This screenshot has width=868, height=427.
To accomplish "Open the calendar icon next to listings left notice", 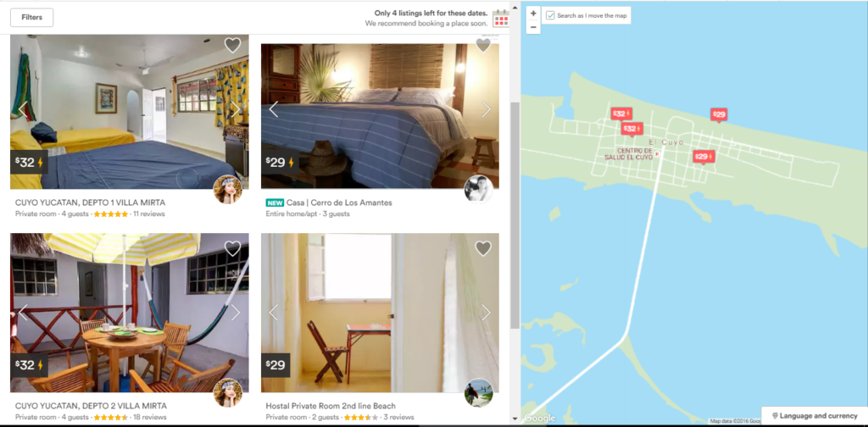I will click(x=501, y=19).
